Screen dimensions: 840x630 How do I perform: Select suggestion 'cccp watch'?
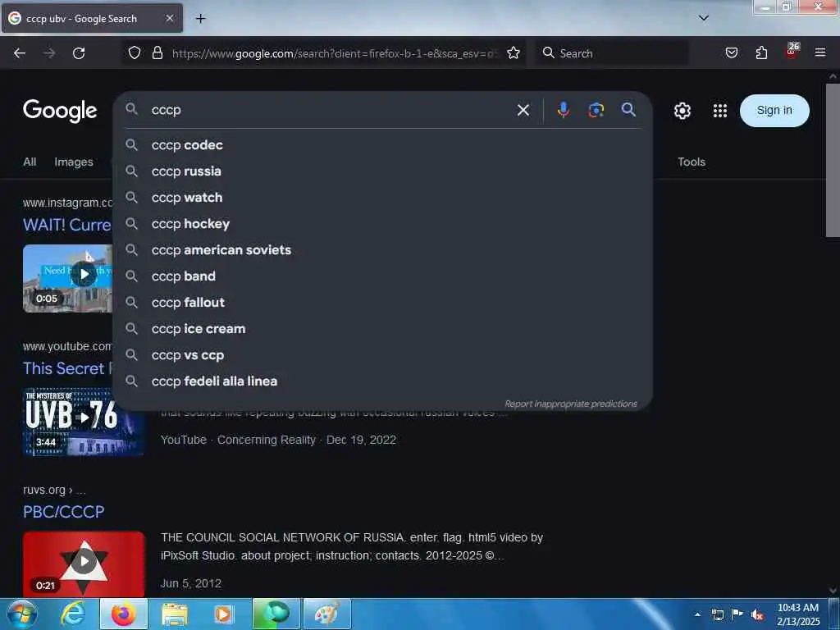coord(382,197)
